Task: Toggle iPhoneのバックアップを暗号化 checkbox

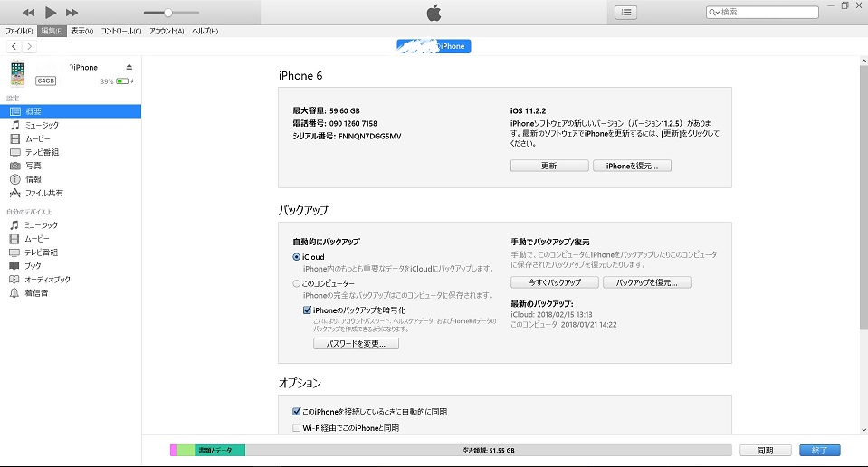Action: 307,310
